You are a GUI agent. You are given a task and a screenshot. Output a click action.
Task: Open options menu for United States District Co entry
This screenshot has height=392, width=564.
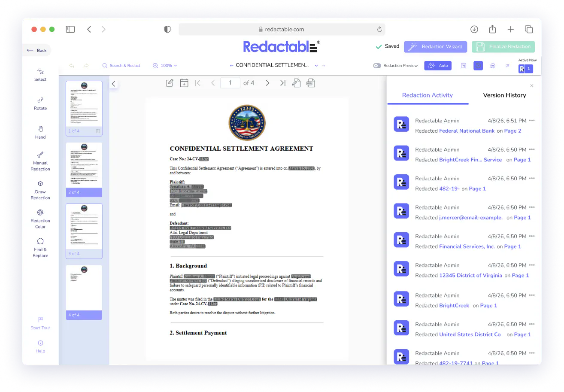[532, 324]
